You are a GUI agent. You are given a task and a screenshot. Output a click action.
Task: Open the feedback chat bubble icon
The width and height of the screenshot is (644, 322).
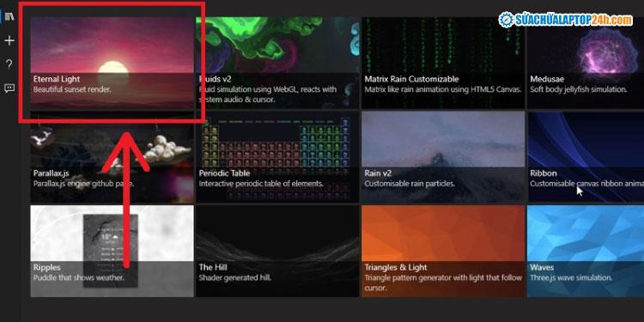click(x=9, y=88)
